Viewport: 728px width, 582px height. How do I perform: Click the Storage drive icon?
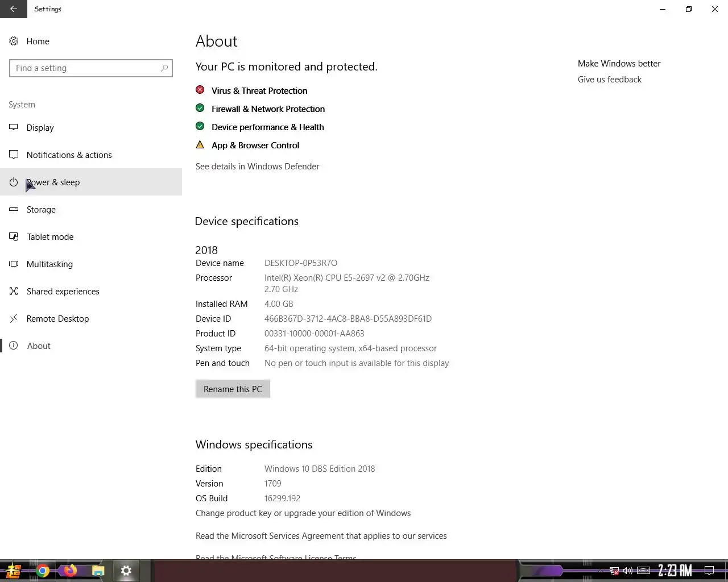click(14, 210)
